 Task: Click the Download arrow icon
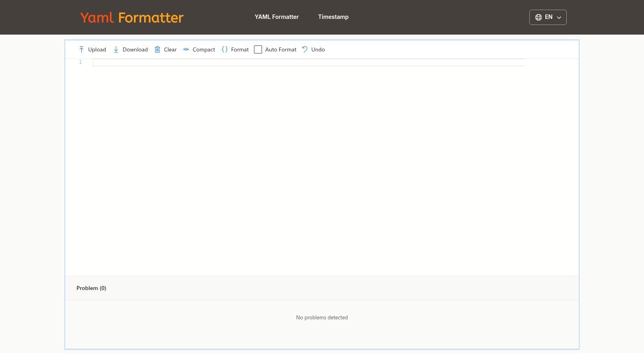pos(116,49)
